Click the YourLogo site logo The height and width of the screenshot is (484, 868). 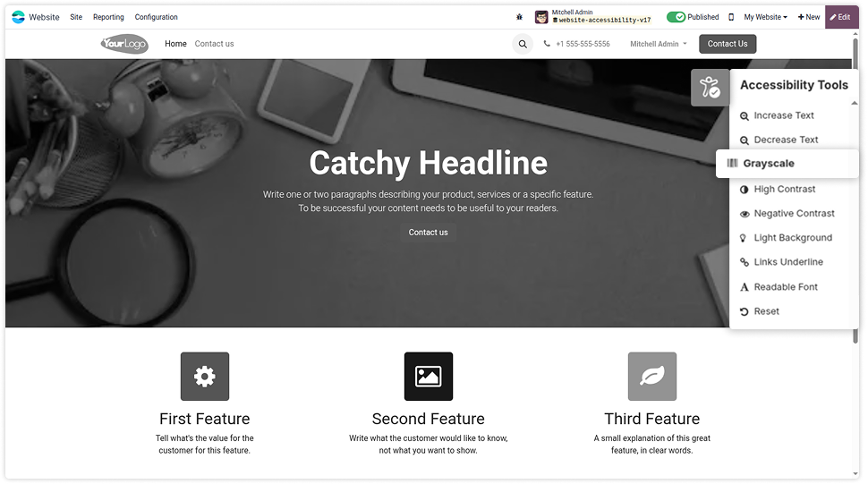pos(124,44)
